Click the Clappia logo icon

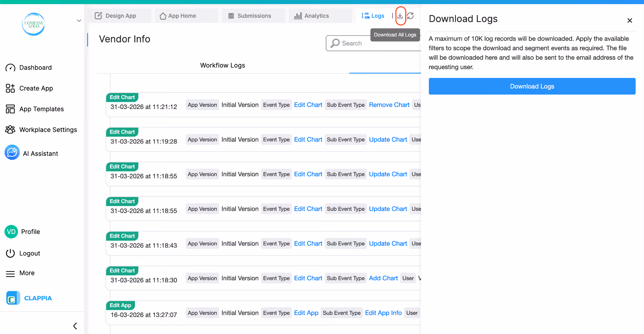[13, 298]
